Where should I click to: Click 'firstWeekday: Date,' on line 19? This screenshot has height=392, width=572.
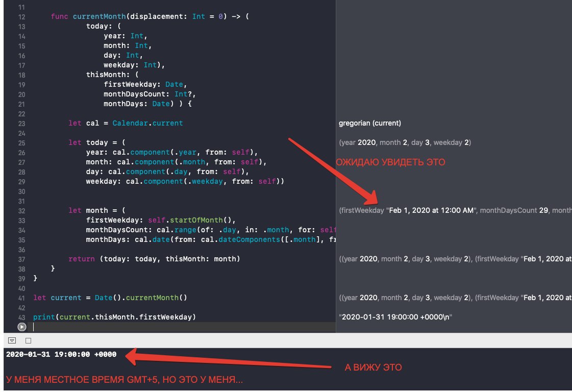145,84
